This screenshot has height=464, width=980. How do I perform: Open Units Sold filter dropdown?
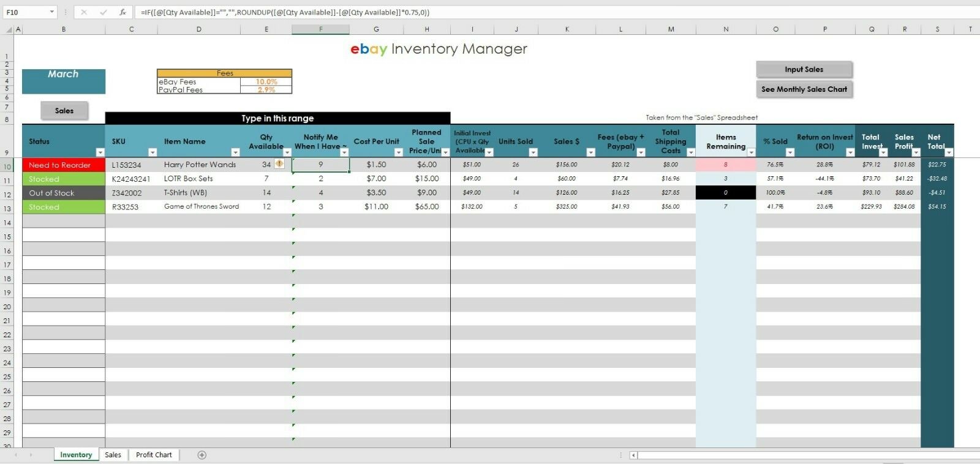tap(533, 152)
